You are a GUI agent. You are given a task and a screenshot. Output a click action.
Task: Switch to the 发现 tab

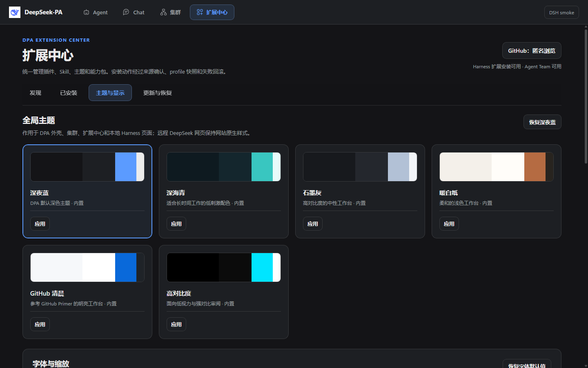(x=35, y=93)
